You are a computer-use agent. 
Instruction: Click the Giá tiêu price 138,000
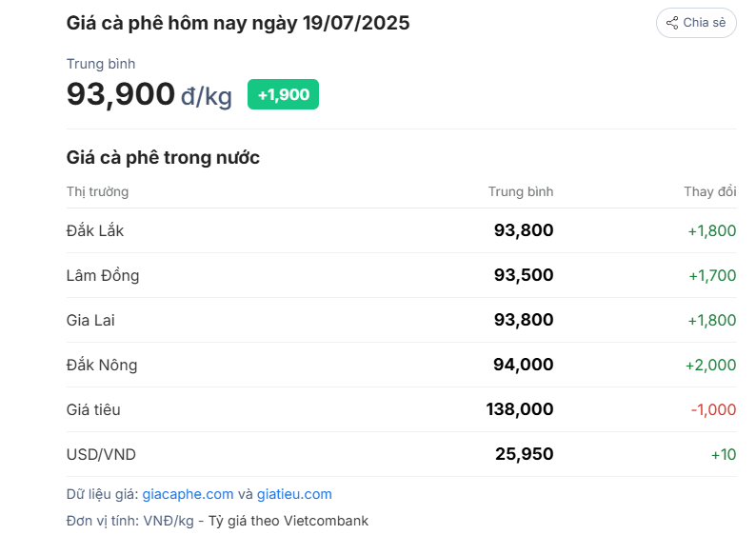(x=520, y=409)
